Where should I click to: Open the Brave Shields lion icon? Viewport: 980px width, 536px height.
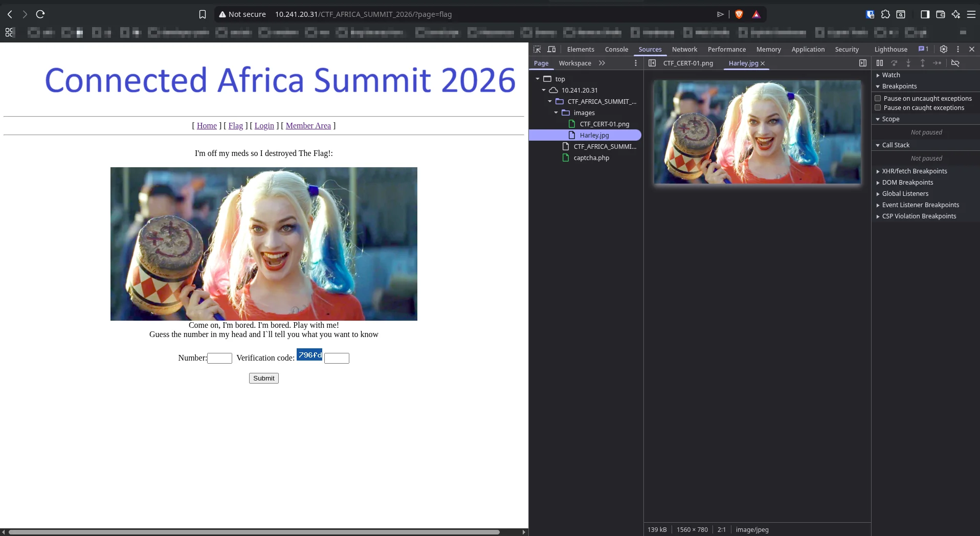pyautogui.click(x=739, y=14)
